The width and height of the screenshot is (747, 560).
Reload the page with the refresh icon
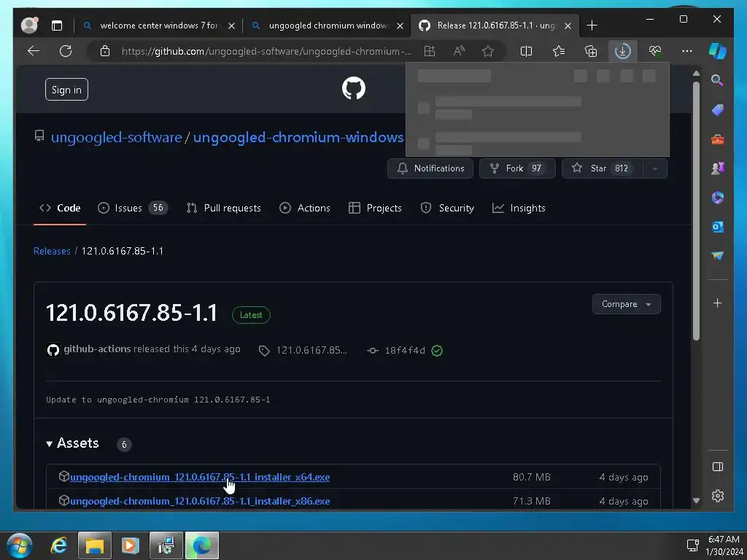(66, 51)
